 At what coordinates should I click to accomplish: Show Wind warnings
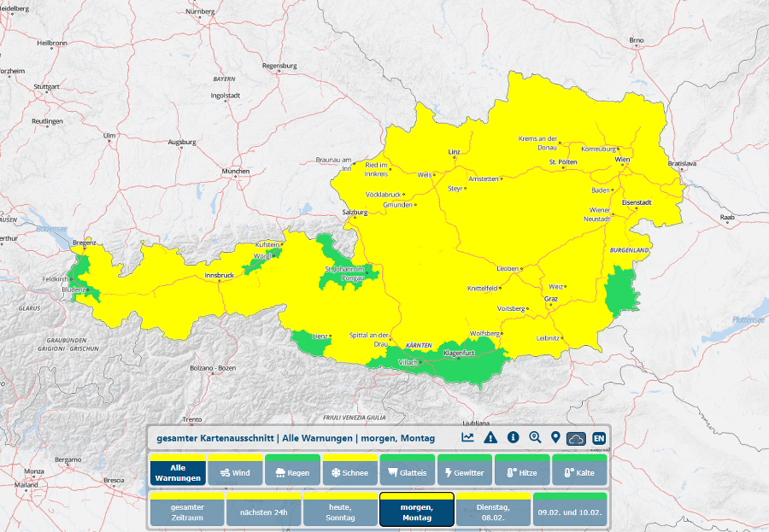(235, 470)
